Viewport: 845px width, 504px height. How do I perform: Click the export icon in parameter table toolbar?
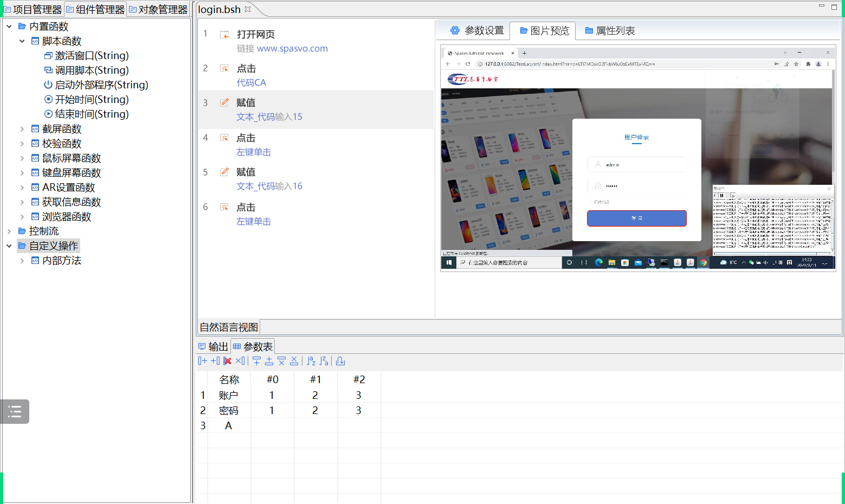tap(340, 361)
